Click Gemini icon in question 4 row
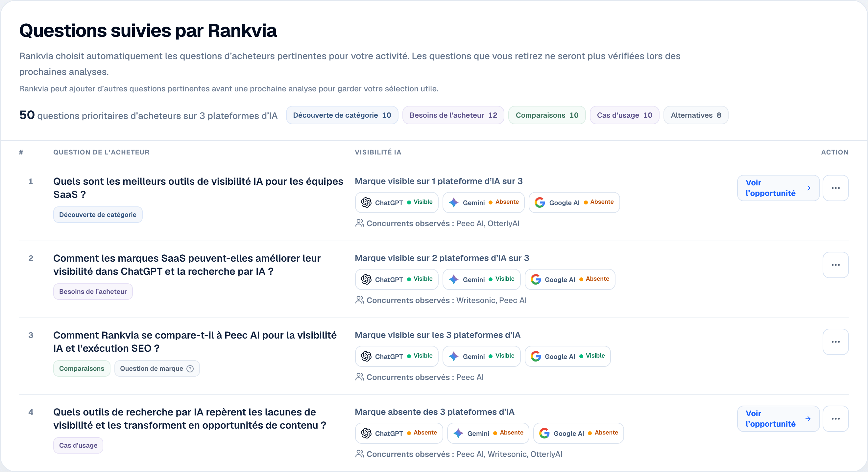 [x=458, y=433]
